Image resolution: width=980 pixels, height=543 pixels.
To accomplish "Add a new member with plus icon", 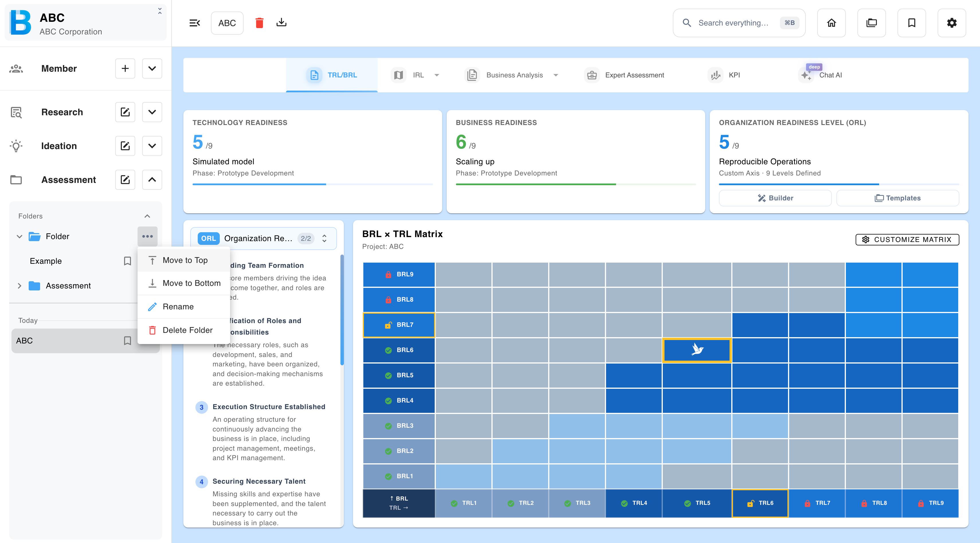I will 125,69.
